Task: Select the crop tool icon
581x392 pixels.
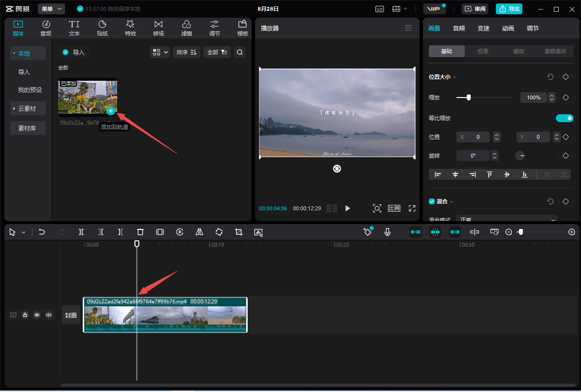Action: click(x=239, y=232)
